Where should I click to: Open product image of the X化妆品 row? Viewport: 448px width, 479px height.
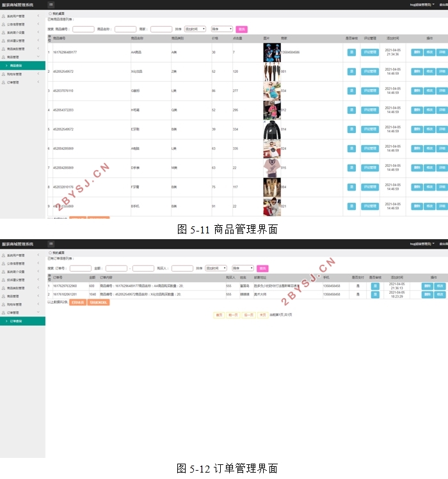tap(272, 72)
